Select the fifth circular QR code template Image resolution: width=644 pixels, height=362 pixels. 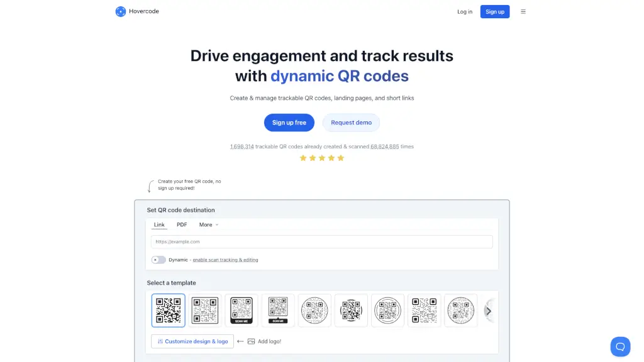314,310
